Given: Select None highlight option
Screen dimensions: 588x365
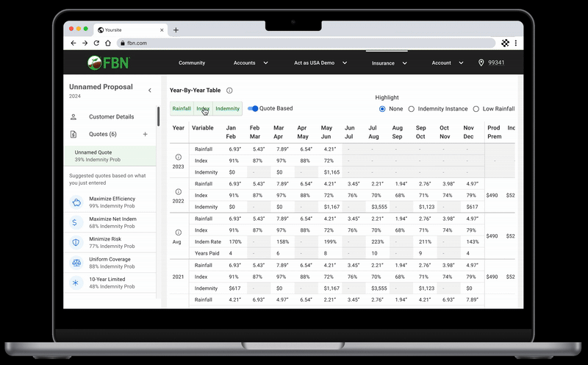Looking at the screenshot, I should [382, 109].
